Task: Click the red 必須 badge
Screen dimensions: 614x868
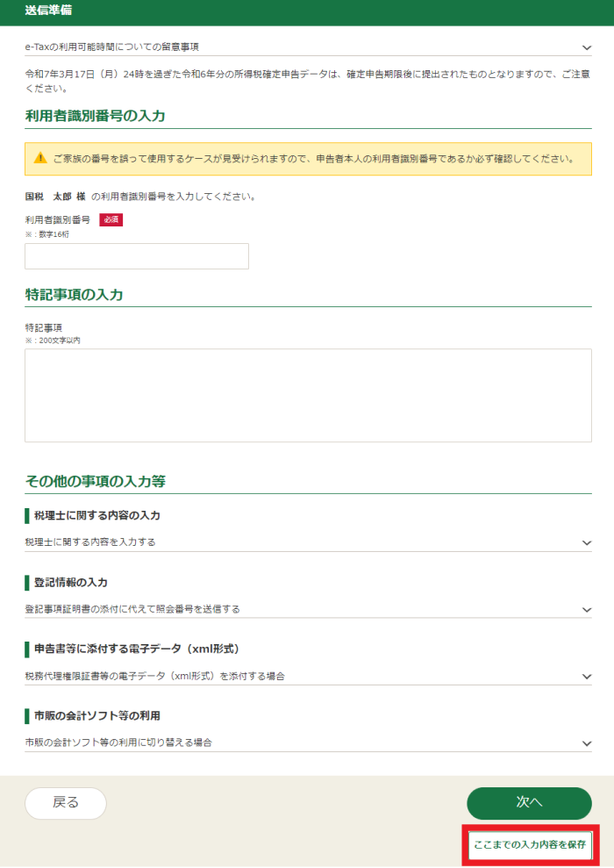Action: coord(111,220)
